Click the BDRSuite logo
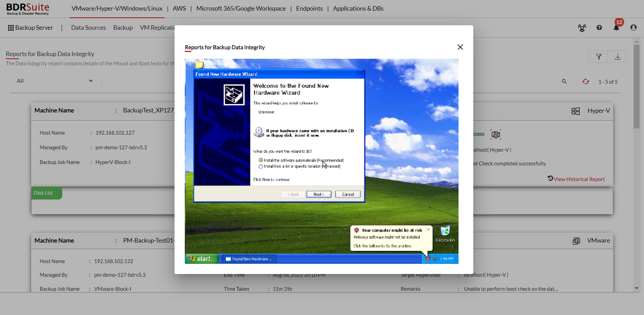Screen dimensions: 644x315 pos(28,9)
